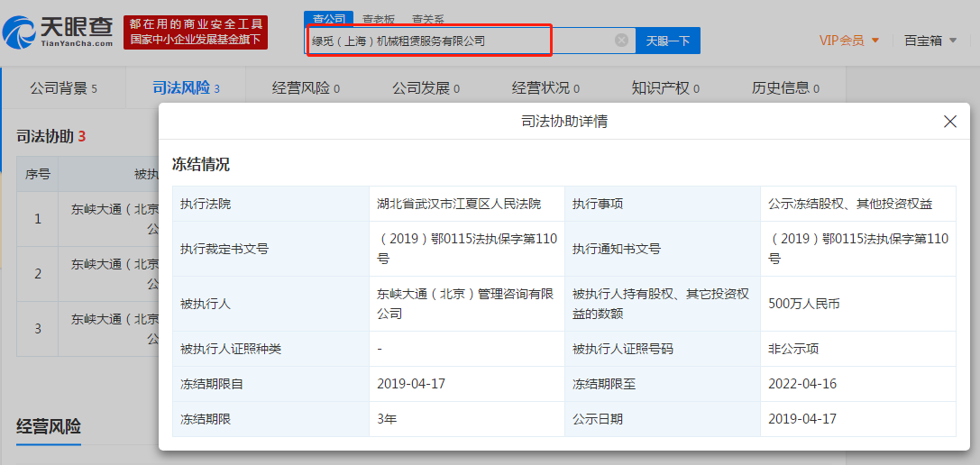Click the 3年 freeze period value
Screen dimensions: 980x465
388,419
